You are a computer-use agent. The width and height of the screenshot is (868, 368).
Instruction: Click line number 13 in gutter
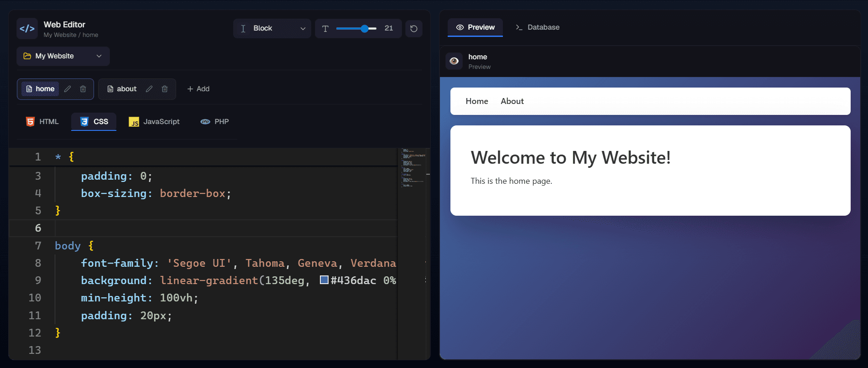(35, 350)
